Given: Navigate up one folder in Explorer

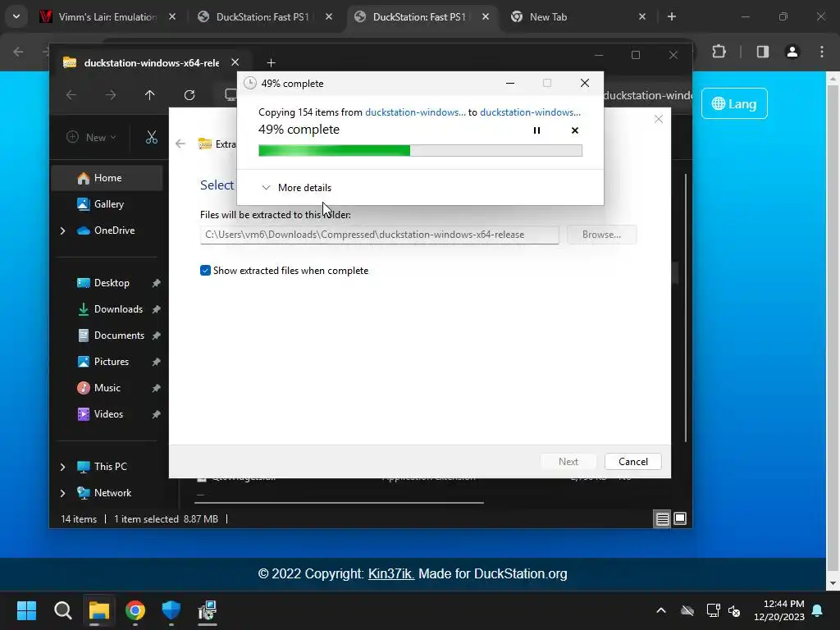Looking at the screenshot, I should pos(149,95).
